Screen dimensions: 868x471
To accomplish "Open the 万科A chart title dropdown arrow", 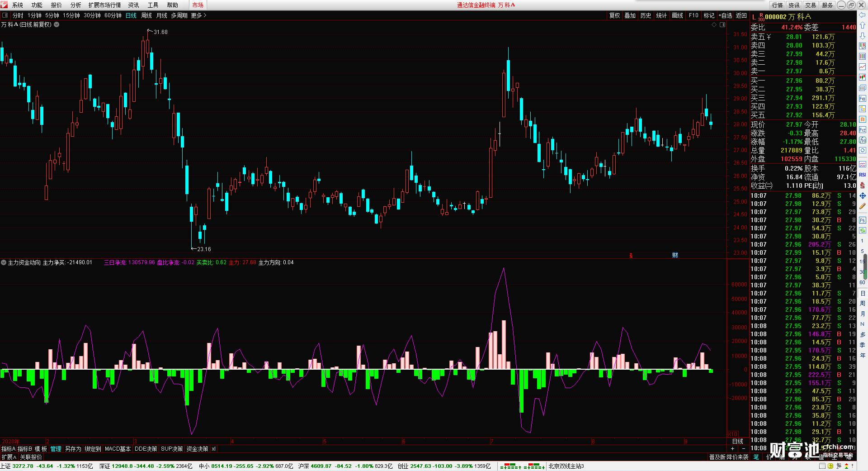I will (x=57, y=24).
